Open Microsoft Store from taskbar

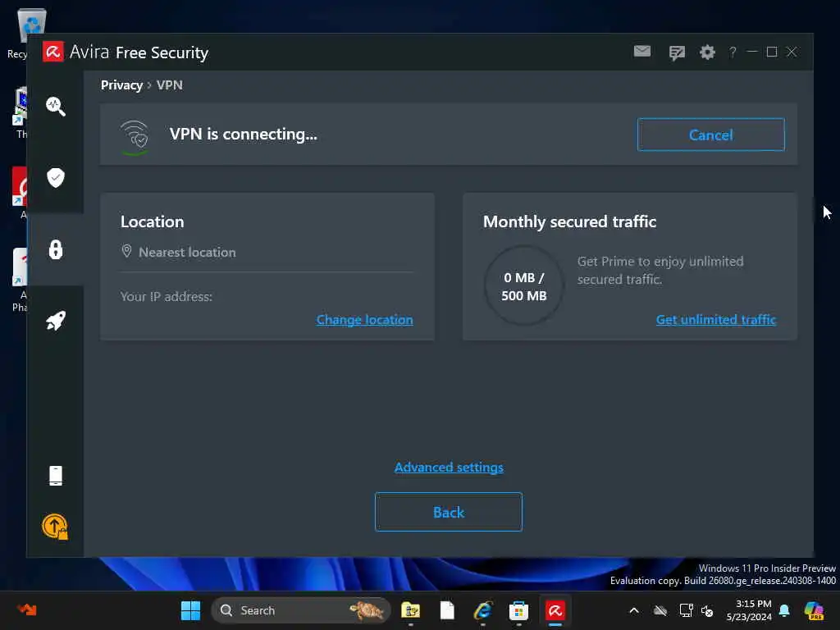point(518,610)
